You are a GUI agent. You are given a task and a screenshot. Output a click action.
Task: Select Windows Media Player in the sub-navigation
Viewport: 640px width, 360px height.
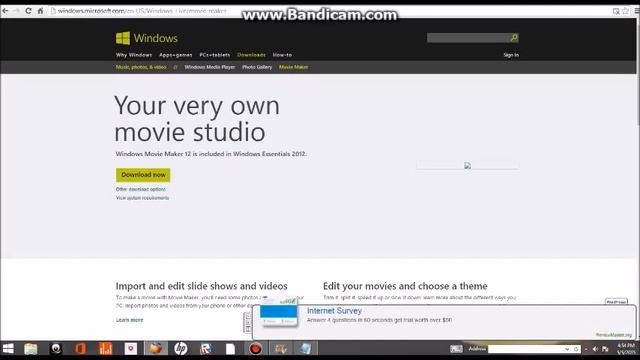(x=210, y=67)
